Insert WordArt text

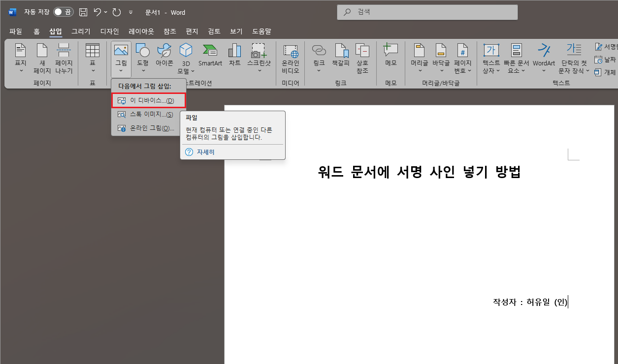click(x=544, y=59)
